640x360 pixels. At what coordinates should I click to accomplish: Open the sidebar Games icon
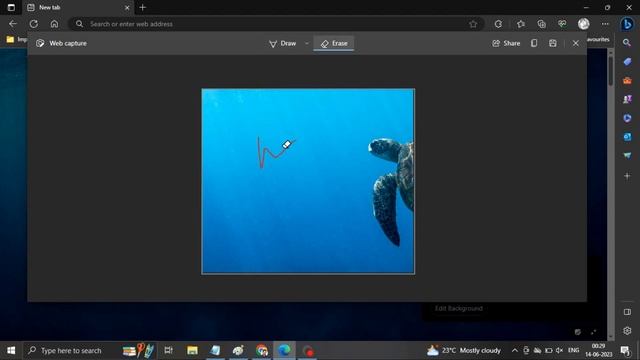pyautogui.click(x=627, y=99)
